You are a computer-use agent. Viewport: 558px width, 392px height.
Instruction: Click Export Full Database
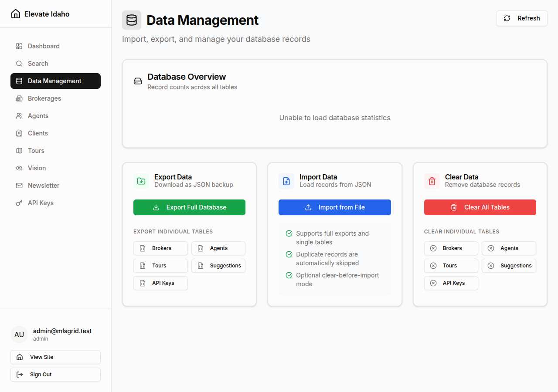(x=189, y=207)
